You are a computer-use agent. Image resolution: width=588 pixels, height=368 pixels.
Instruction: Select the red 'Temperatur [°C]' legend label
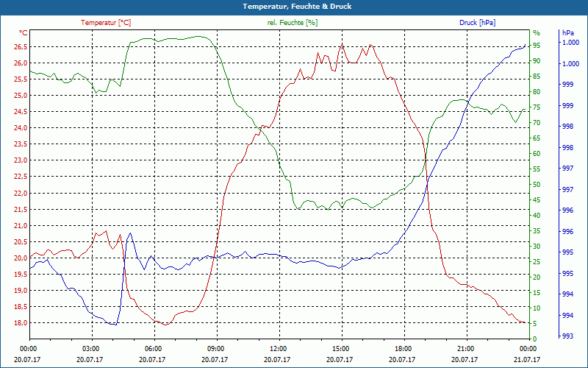click(x=106, y=23)
